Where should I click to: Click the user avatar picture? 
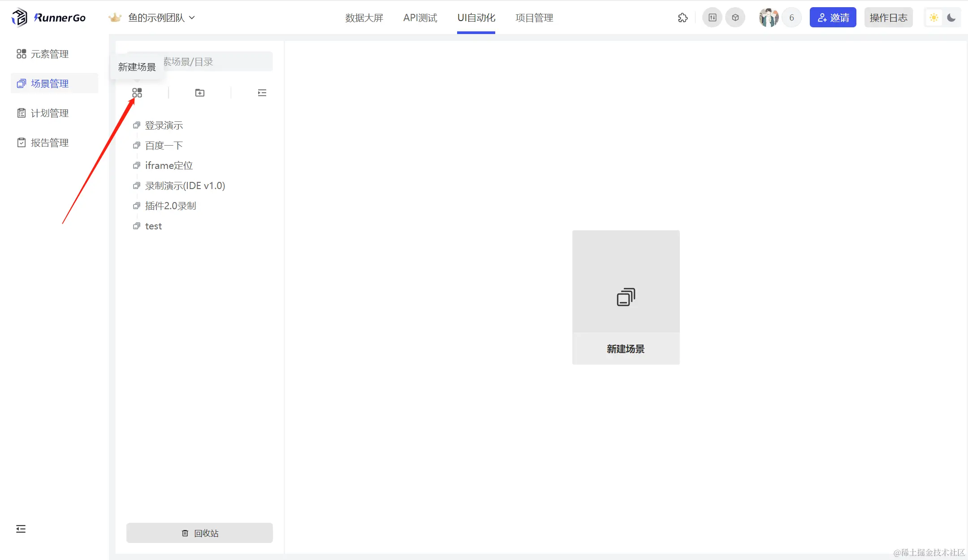(769, 17)
